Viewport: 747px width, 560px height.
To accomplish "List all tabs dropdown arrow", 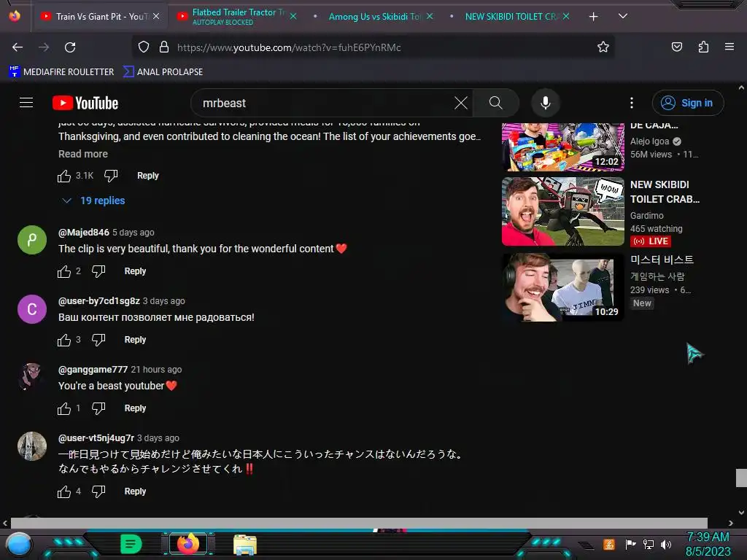I will pos(622,16).
